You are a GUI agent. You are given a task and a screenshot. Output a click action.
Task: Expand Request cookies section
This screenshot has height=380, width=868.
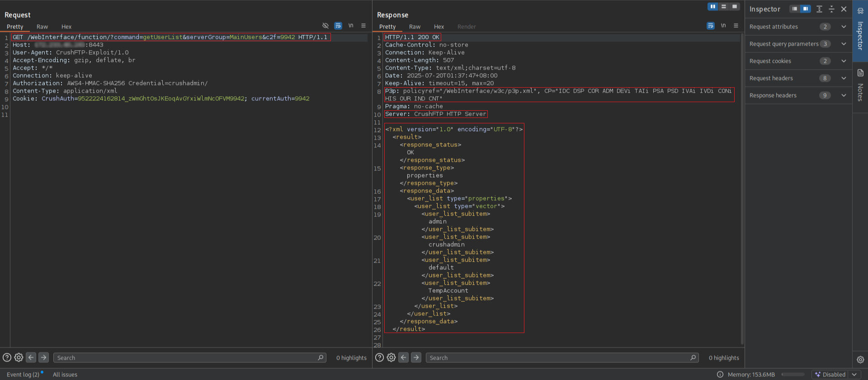[798, 61]
